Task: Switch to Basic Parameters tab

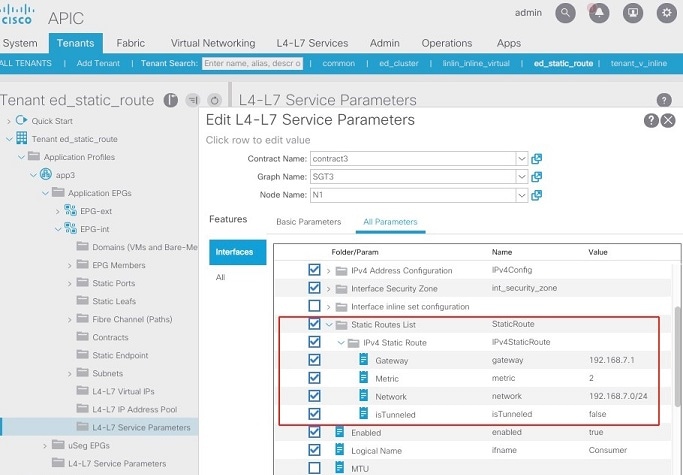Action: click(x=308, y=222)
